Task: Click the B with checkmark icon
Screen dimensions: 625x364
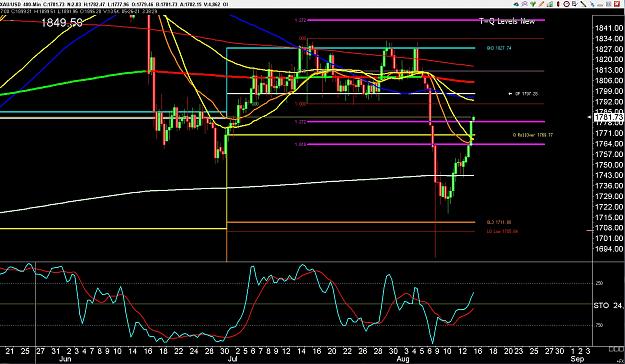Action: click(x=575, y=4)
